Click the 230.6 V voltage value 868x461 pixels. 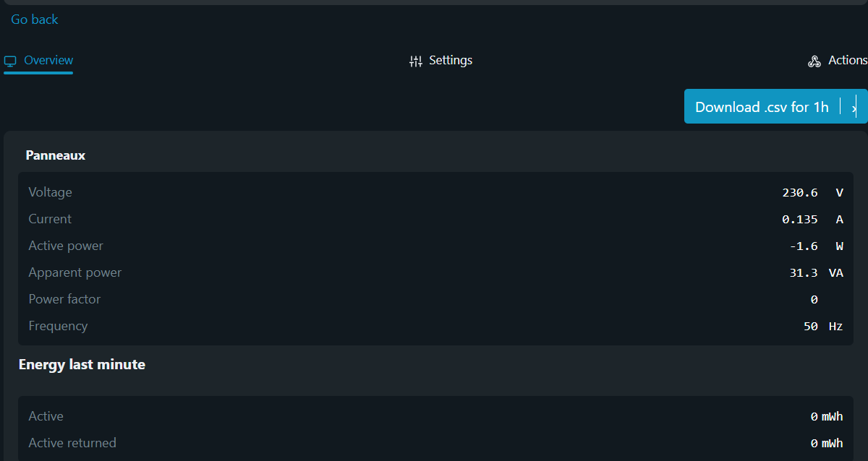pos(812,193)
